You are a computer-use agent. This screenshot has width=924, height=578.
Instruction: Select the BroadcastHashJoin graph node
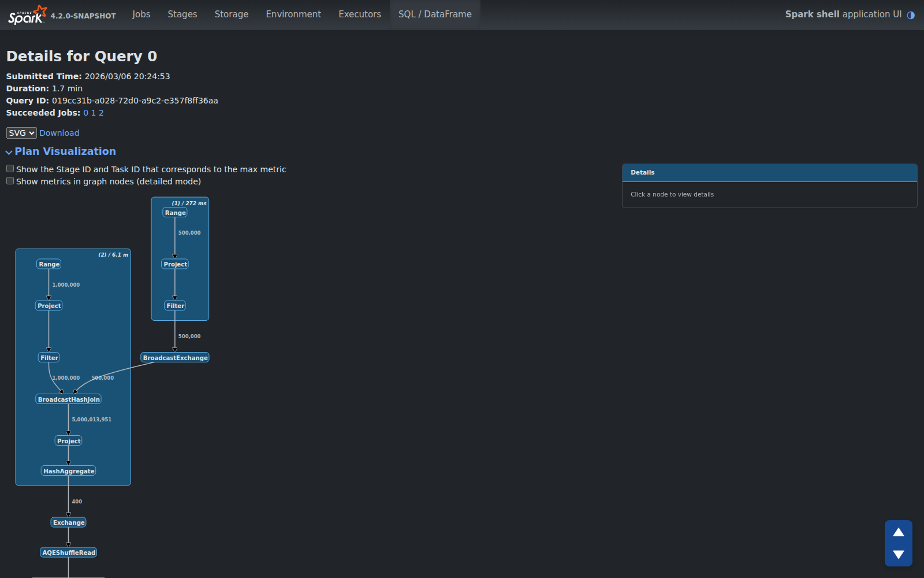coord(69,399)
